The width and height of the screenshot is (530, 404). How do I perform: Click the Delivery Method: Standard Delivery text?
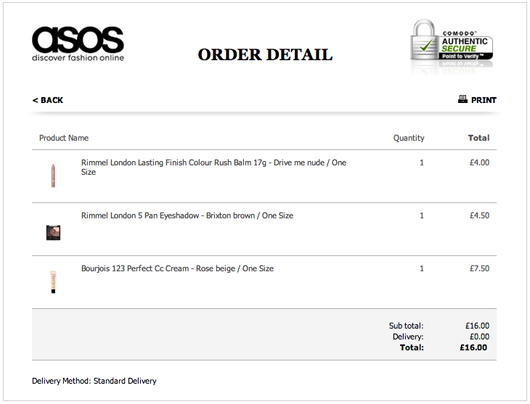94,381
